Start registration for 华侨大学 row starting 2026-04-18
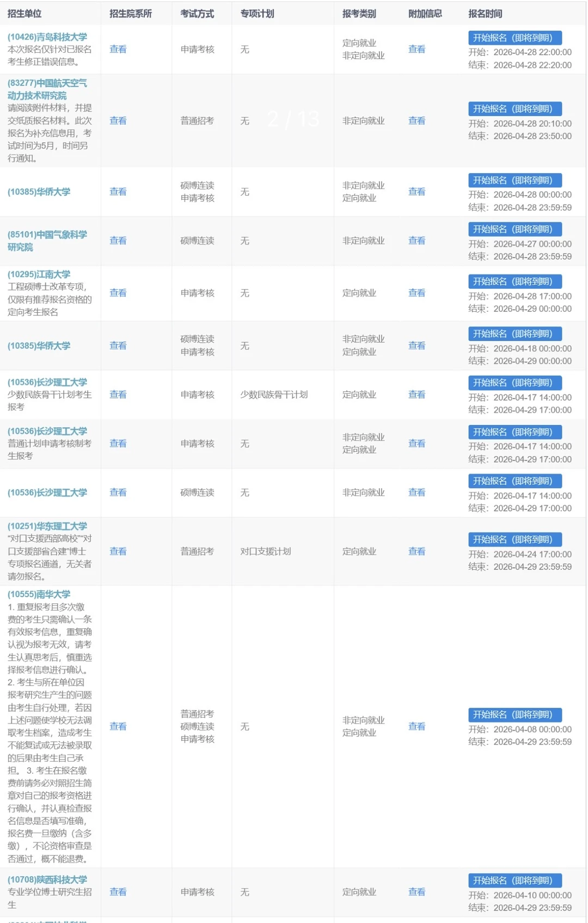Viewport: 588px width, 923px height. (x=515, y=333)
